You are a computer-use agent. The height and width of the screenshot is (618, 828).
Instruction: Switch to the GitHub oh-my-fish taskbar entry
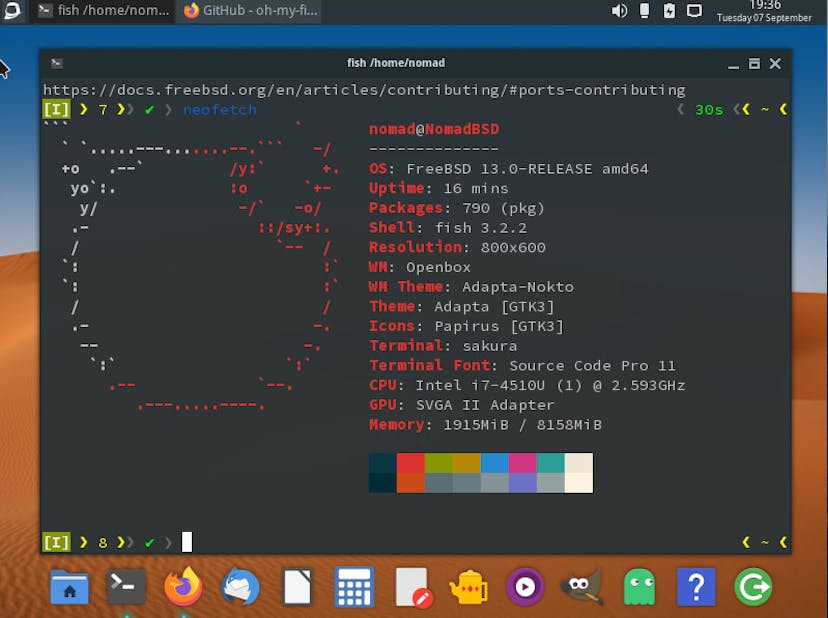coord(250,12)
